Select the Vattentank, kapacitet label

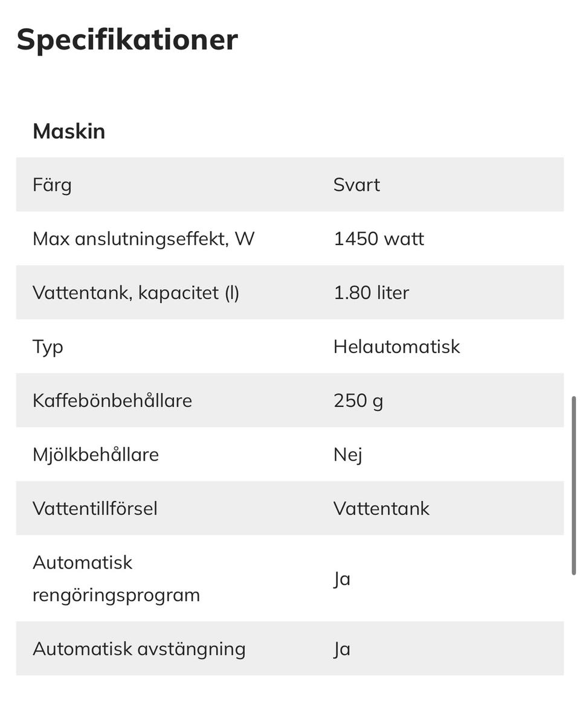[136, 293]
